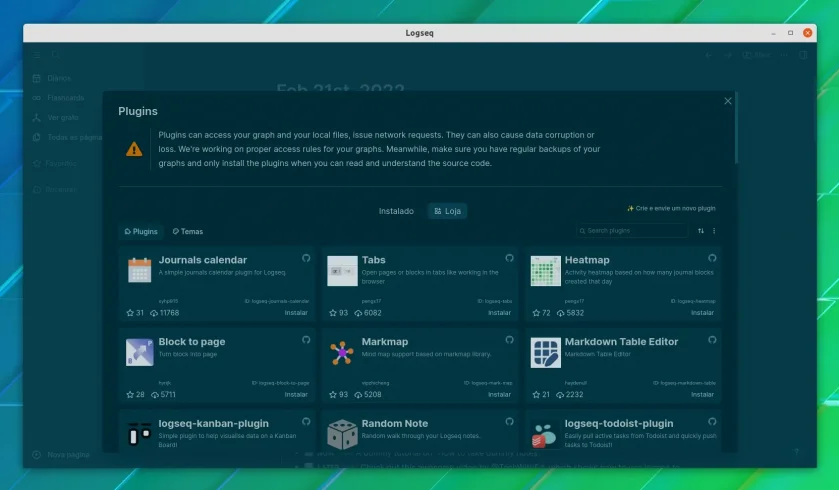Select the Plugins category
This screenshot has height=490, width=840.
pos(141,231)
